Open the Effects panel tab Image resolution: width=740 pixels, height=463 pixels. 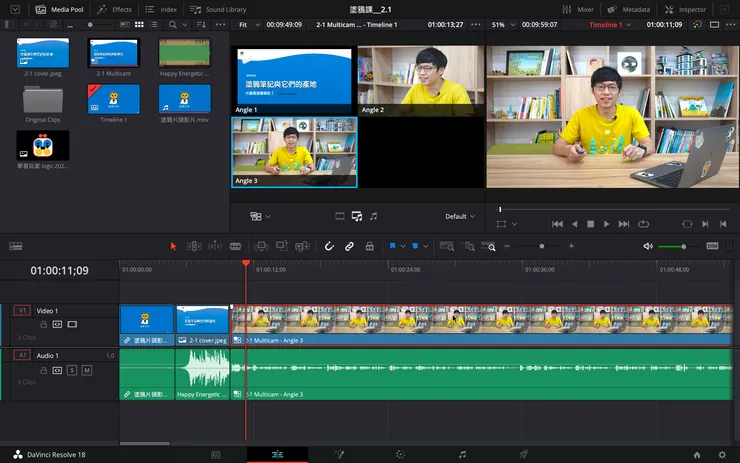tap(115, 9)
